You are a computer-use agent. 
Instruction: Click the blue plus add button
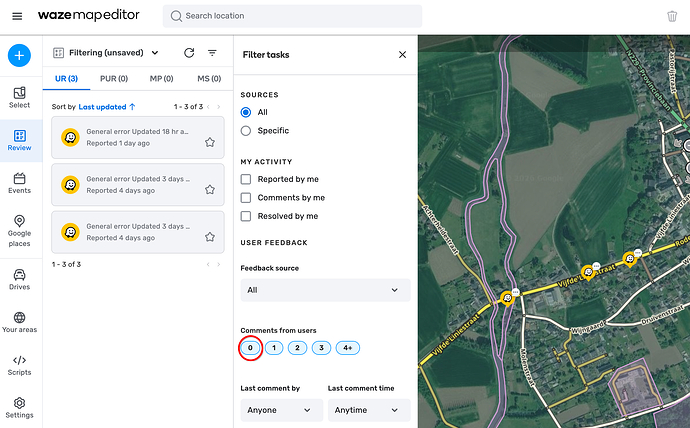click(x=19, y=55)
